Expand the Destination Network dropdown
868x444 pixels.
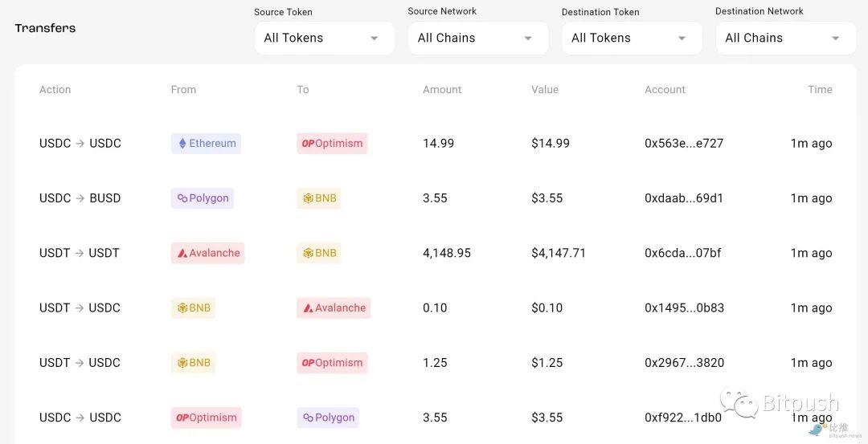pyautogui.click(x=785, y=38)
